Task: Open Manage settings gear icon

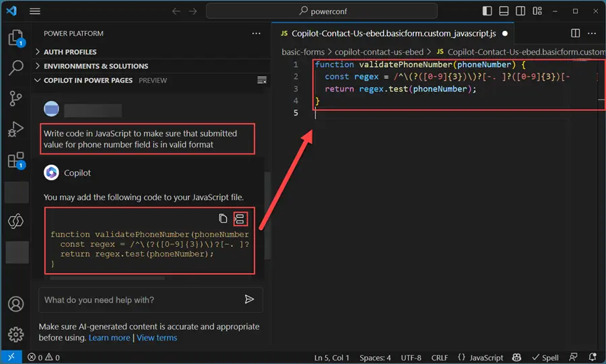Action: point(15,334)
